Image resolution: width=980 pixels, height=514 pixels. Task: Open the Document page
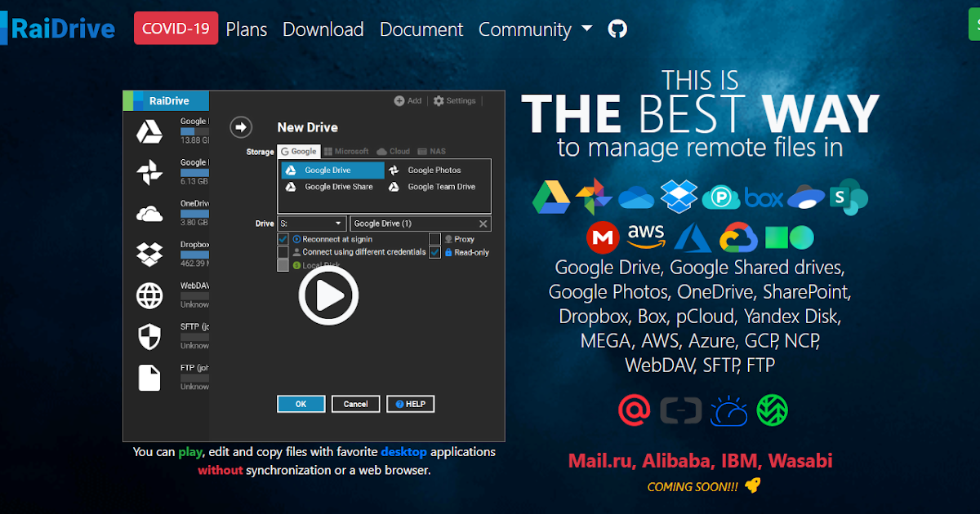[x=421, y=29]
